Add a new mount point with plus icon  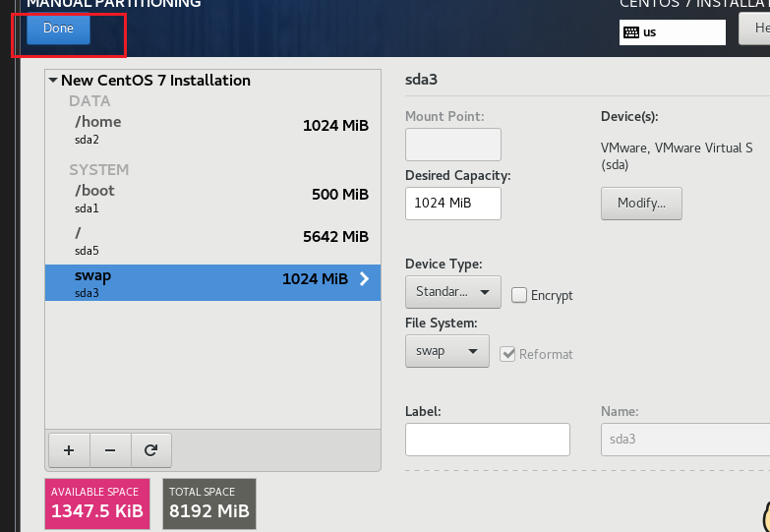pyautogui.click(x=69, y=450)
